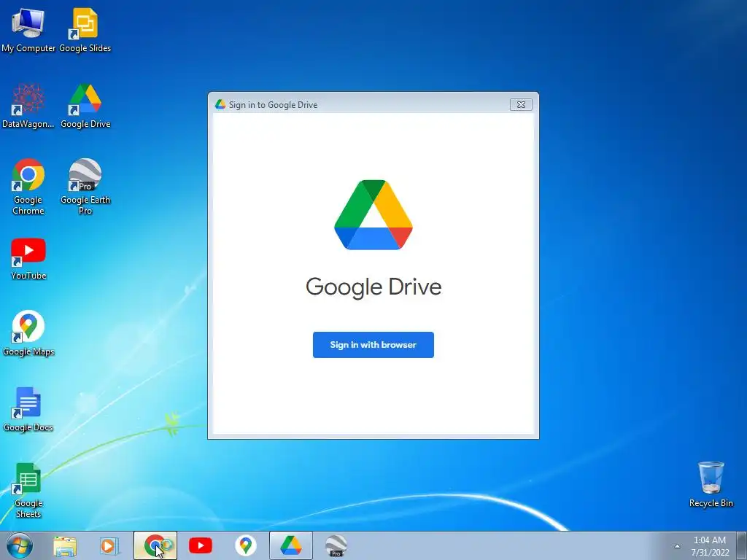Open Windows Media Player from the taskbar

(109, 546)
